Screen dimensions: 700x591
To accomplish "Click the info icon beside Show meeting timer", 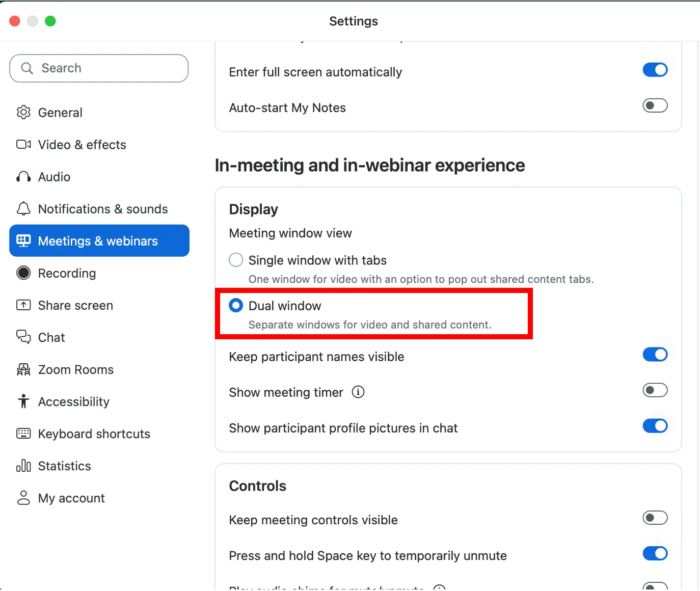I will (358, 392).
